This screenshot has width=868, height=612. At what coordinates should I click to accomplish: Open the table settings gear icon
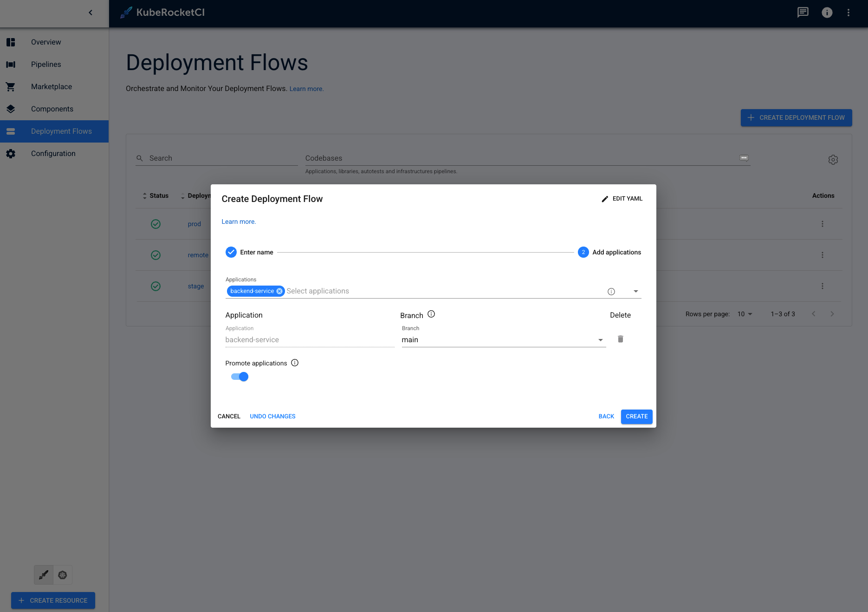833,159
